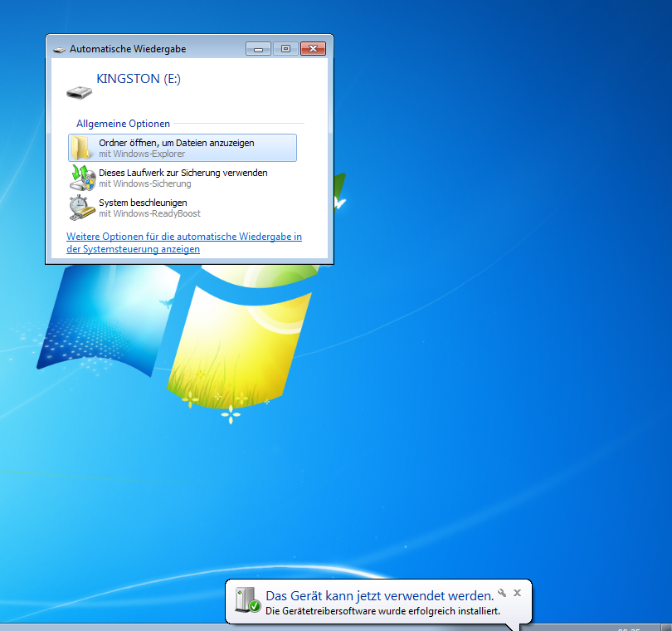Click the device installed icon in notification
This screenshot has width=672, height=631.
coord(248,599)
